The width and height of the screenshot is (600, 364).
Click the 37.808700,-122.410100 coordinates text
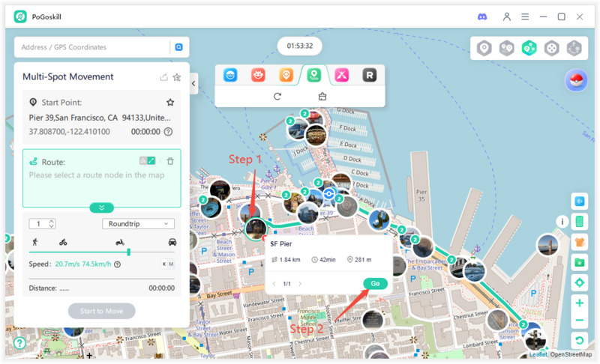[69, 132]
